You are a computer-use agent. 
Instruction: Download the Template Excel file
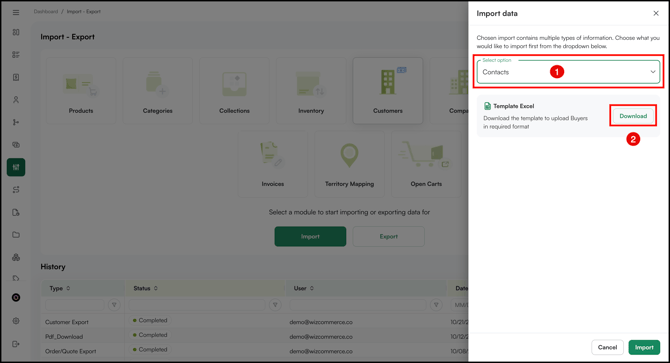[x=633, y=116]
